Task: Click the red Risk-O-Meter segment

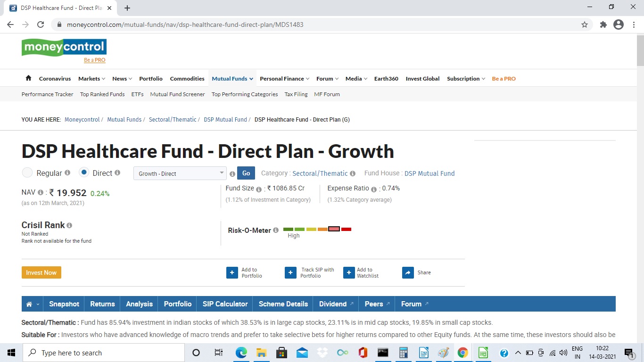Action: 346,229
